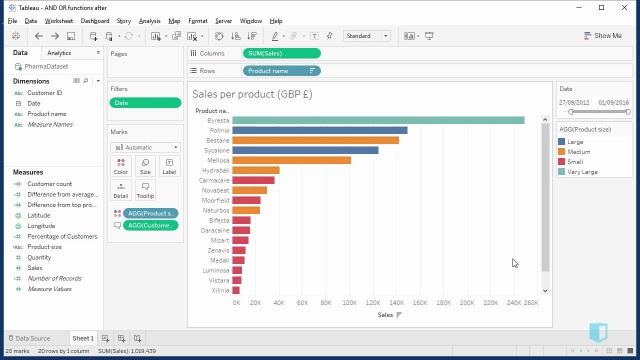
Task: Click the view-as-list icon in Dimensions header
Action: pos(76,81)
